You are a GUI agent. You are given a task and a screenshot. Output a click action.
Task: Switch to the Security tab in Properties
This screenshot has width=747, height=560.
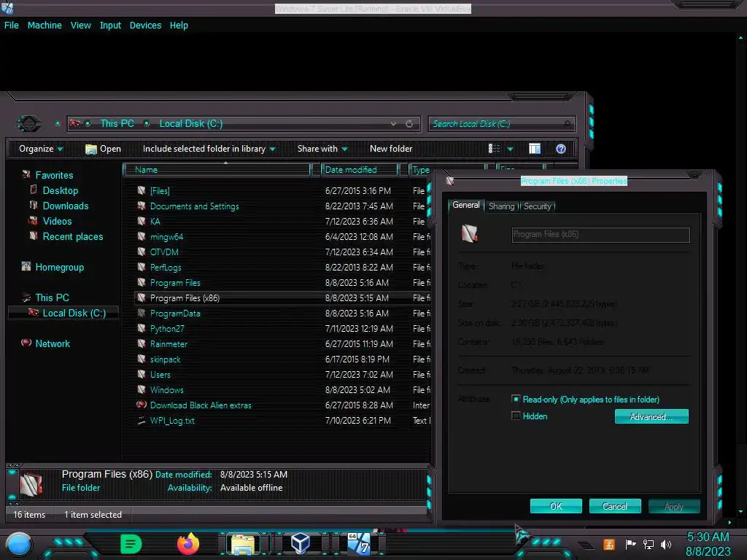[x=538, y=206]
